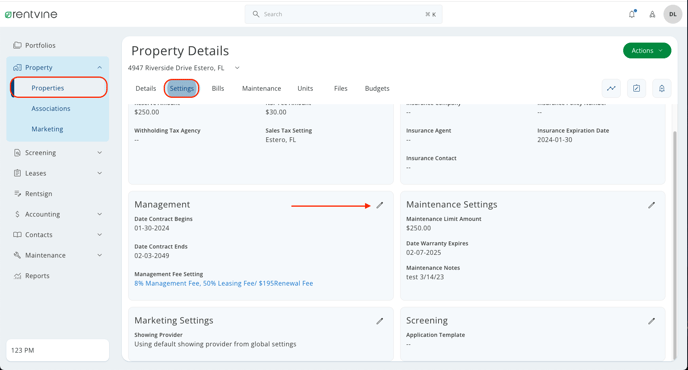Expand Accounting in the sidebar
The height and width of the screenshot is (370, 688).
(x=57, y=214)
